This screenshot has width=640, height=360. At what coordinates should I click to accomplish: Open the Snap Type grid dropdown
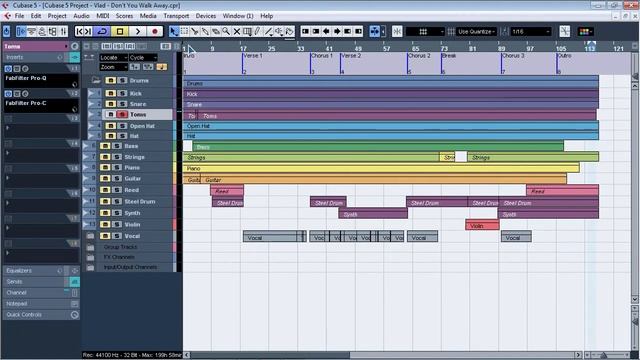(424, 31)
